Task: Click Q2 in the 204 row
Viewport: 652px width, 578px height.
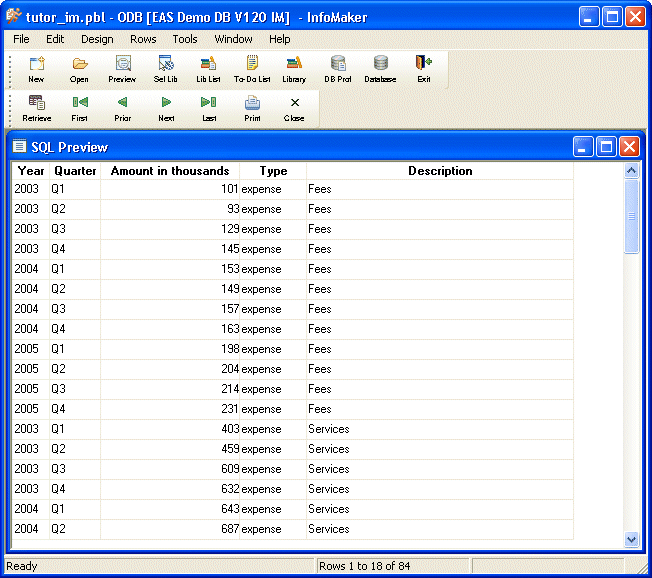Action: pos(58,369)
